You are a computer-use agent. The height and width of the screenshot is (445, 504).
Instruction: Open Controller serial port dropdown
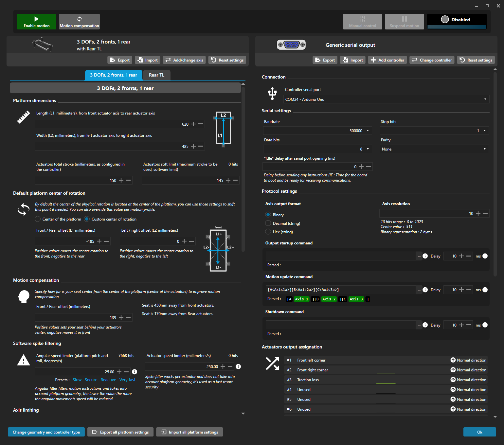[x=386, y=99]
